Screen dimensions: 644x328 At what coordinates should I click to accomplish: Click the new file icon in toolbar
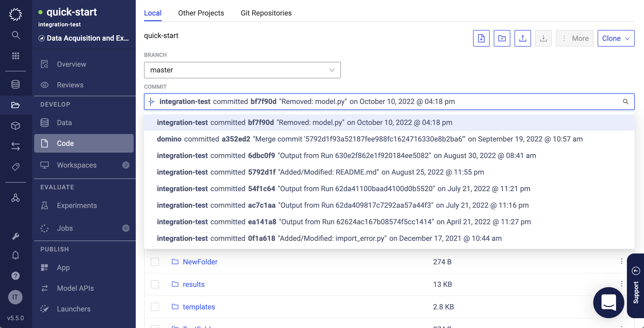point(481,38)
